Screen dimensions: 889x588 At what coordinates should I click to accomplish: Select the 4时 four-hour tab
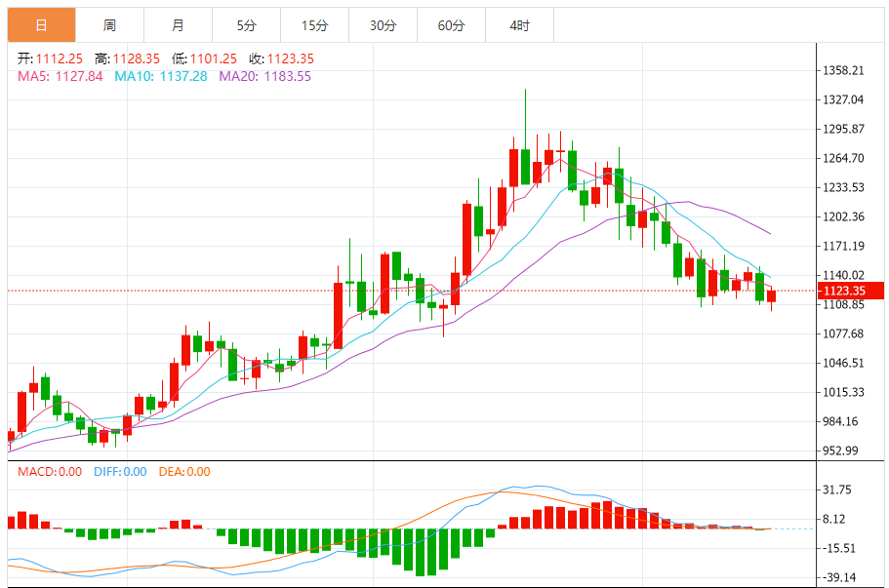pyautogui.click(x=519, y=25)
